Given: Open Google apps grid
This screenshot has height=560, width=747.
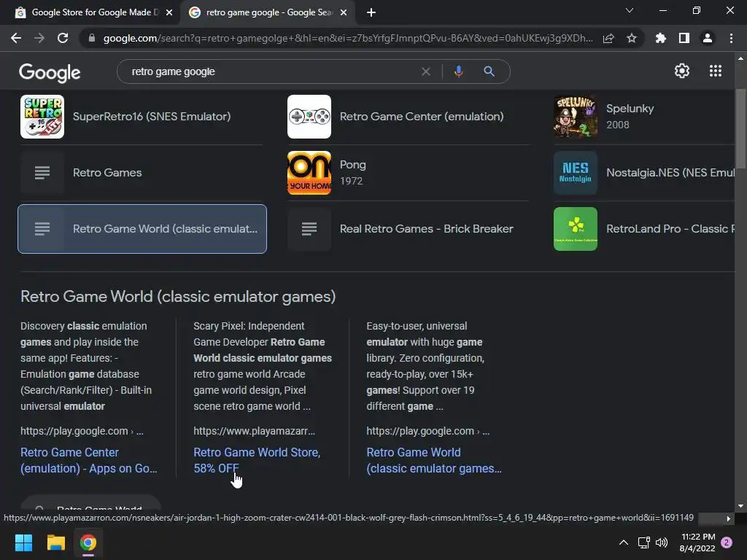Looking at the screenshot, I should point(716,71).
